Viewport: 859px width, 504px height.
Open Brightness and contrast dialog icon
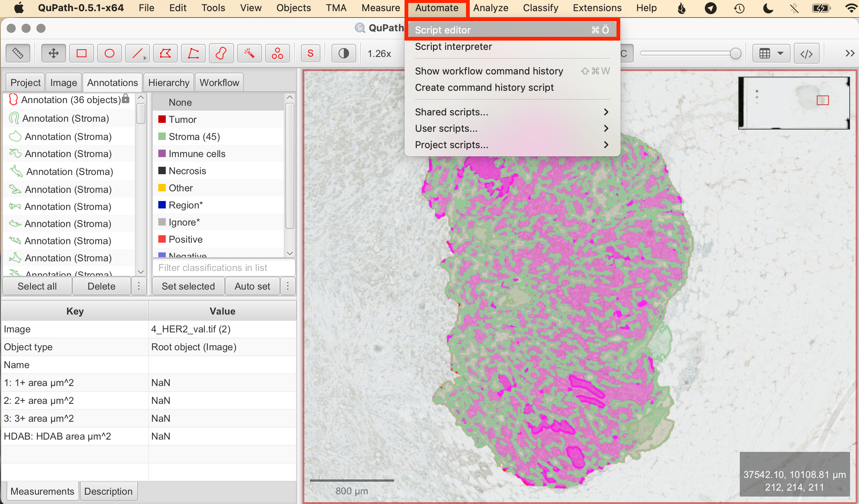pyautogui.click(x=343, y=54)
